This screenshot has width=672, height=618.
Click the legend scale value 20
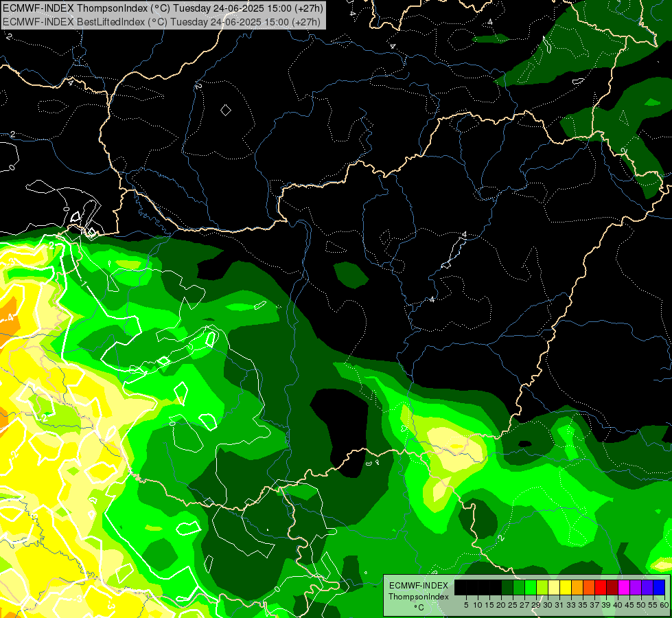(x=501, y=605)
